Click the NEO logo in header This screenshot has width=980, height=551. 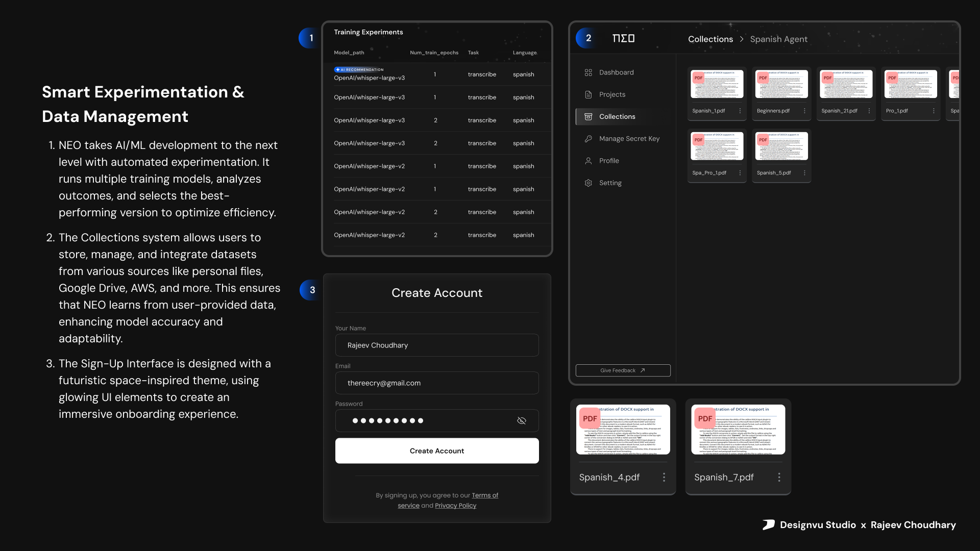tap(623, 38)
